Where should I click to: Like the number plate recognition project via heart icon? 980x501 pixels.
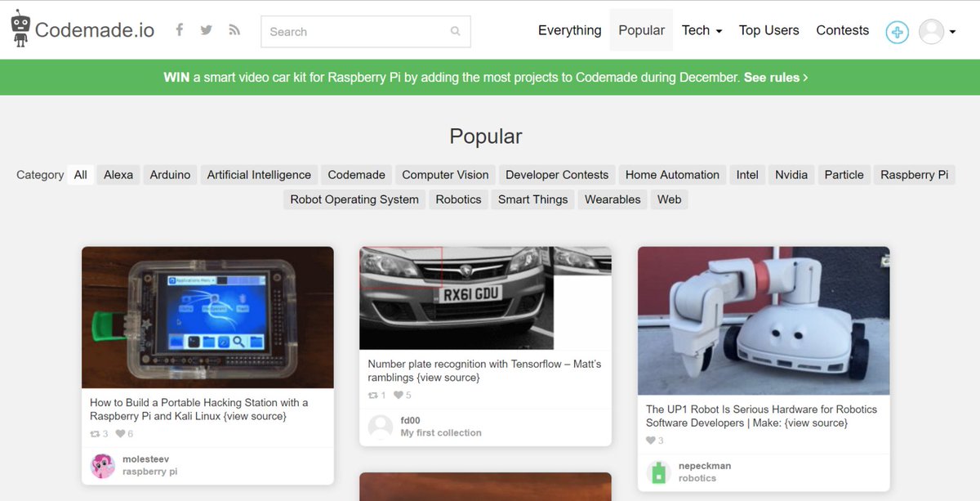click(x=398, y=395)
